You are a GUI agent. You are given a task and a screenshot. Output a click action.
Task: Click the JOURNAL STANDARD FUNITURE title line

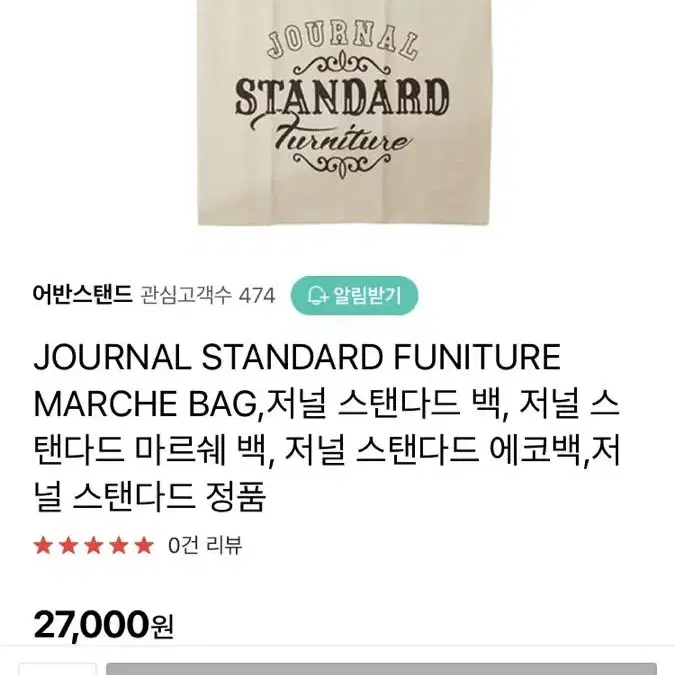click(x=297, y=357)
